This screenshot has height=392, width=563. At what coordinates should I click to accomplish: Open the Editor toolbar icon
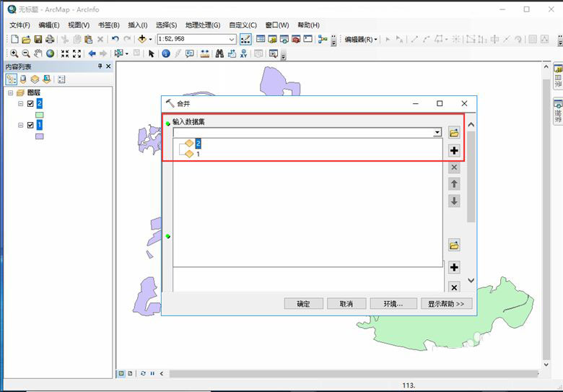pos(245,39)
